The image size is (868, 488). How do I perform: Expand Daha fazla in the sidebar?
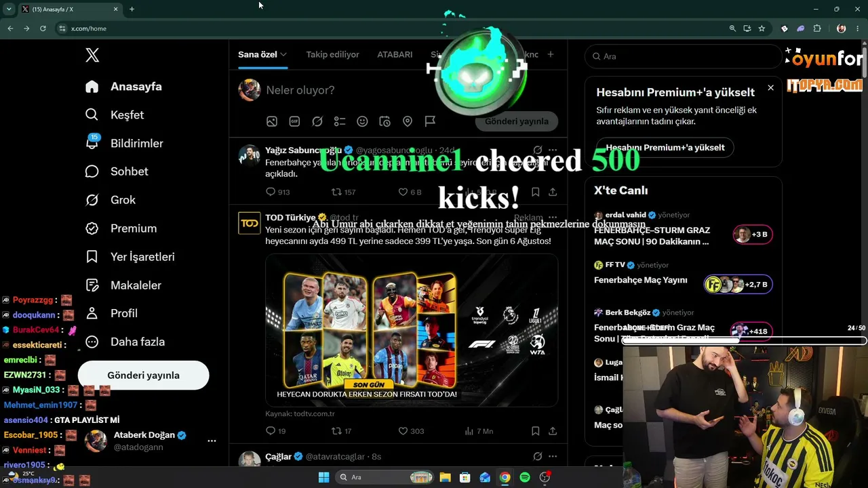(x=125, y=342)
